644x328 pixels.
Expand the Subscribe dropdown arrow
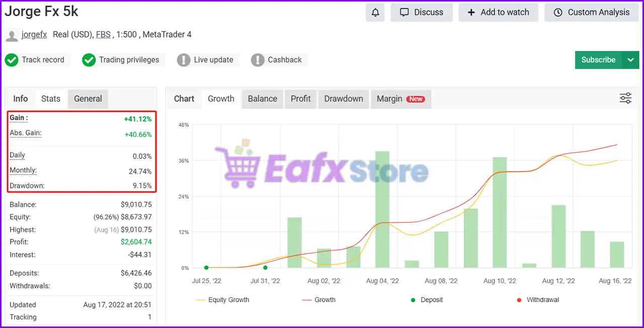pos(630,60)
